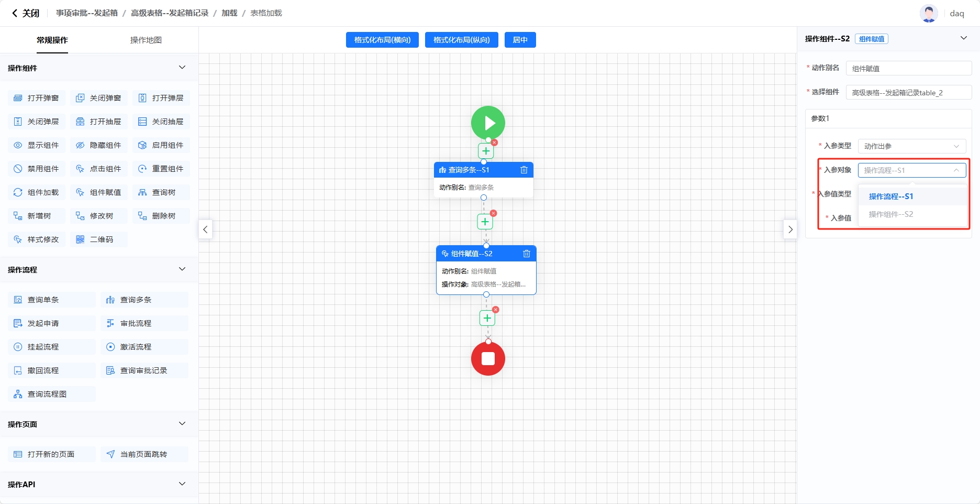Click plus button above the end node
This screenshot has height=504, width=980.
click(487, 318)
